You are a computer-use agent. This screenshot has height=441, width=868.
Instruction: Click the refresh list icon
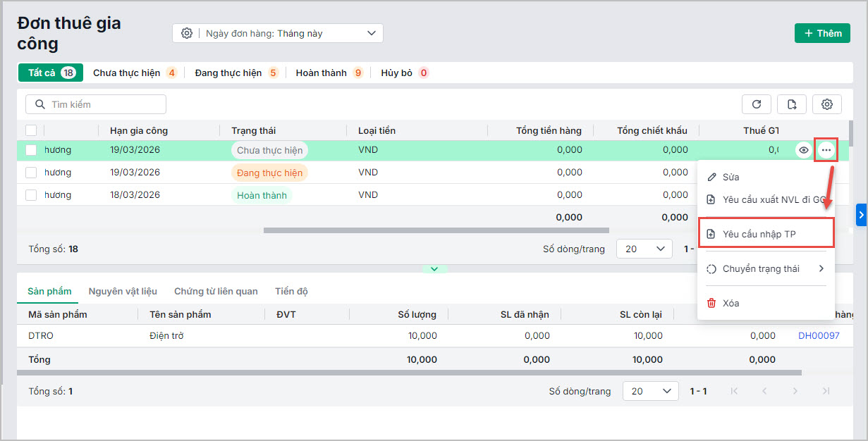756,104
